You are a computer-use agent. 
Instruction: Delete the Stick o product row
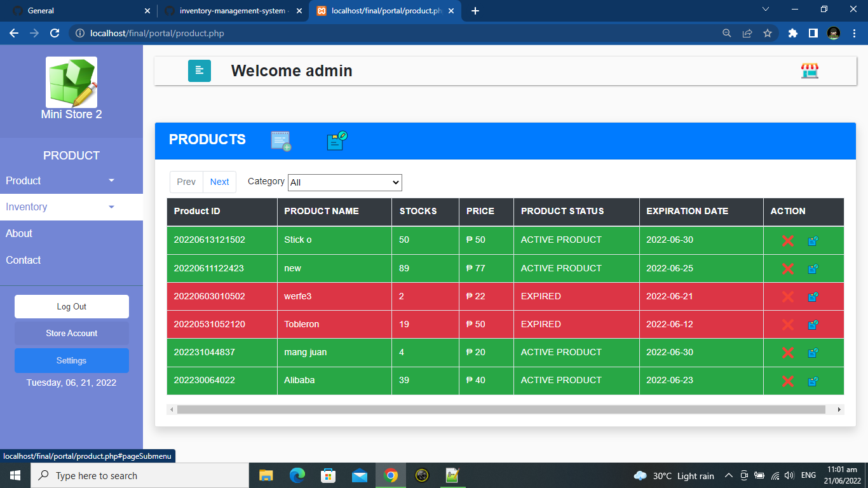788,241
